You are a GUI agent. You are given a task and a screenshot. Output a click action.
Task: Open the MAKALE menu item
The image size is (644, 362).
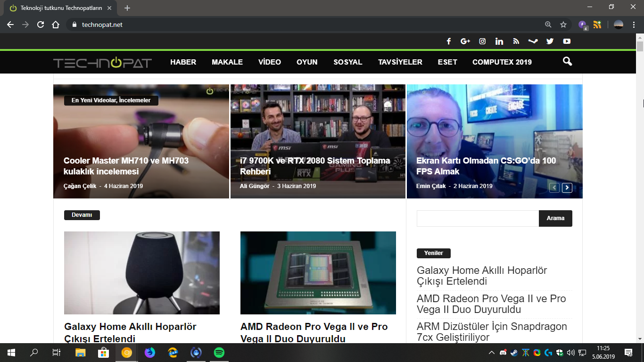[x=227, y=62]
